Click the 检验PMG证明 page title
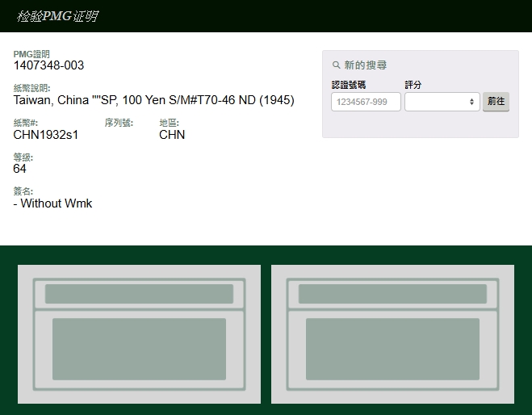Viewport: 532px width, 415px height. [x=57, y=16]
